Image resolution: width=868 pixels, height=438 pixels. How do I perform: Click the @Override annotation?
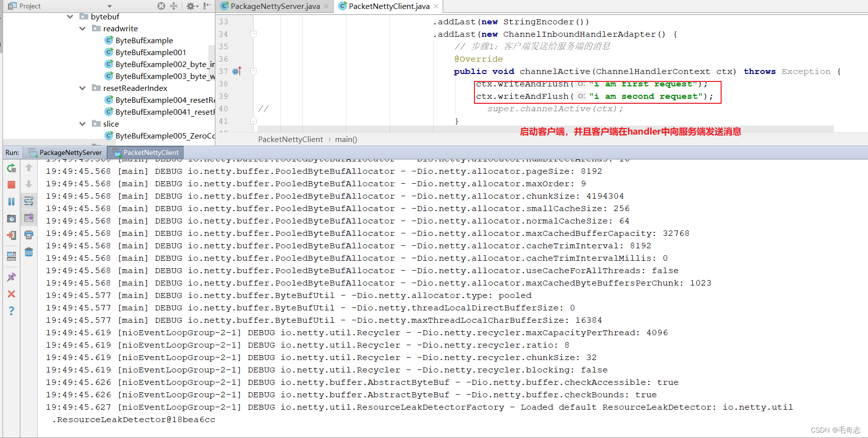click(x=478, y=59)
